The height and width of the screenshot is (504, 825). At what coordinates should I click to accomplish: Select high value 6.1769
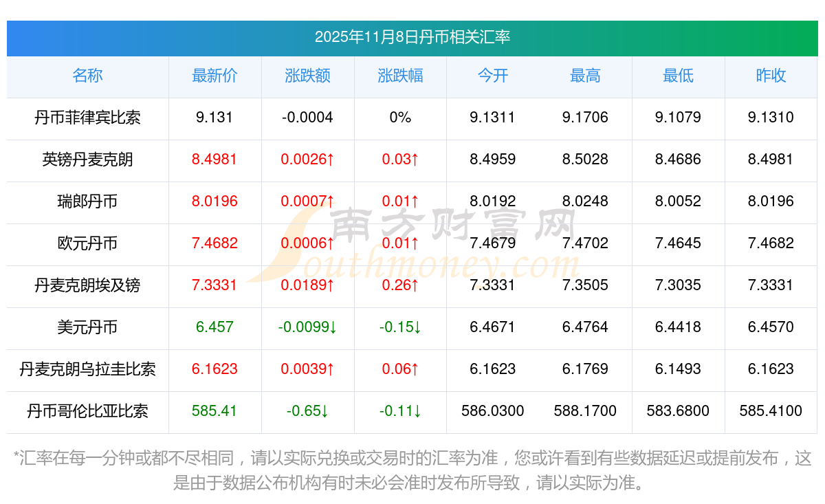(x=585, y=369)
